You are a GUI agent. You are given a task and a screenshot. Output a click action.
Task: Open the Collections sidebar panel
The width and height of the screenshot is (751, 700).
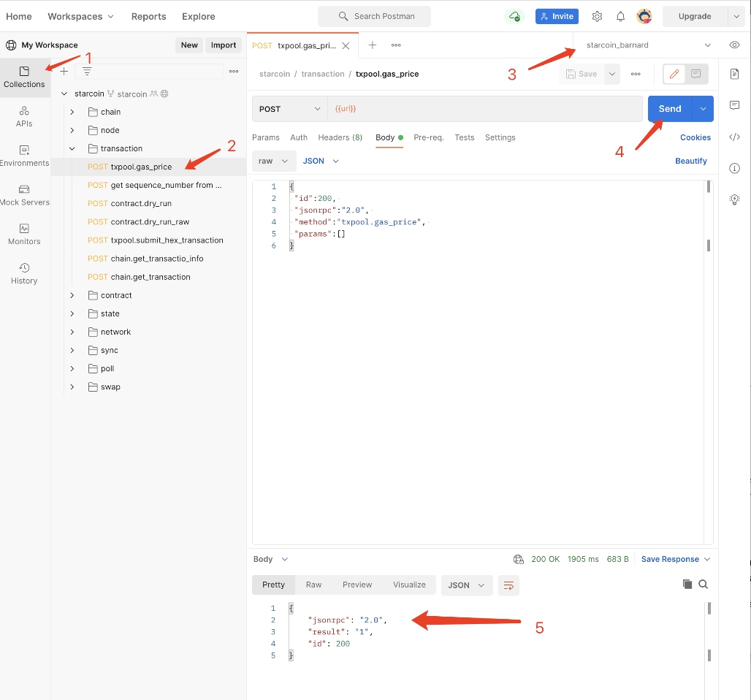[x=24, y=77]
